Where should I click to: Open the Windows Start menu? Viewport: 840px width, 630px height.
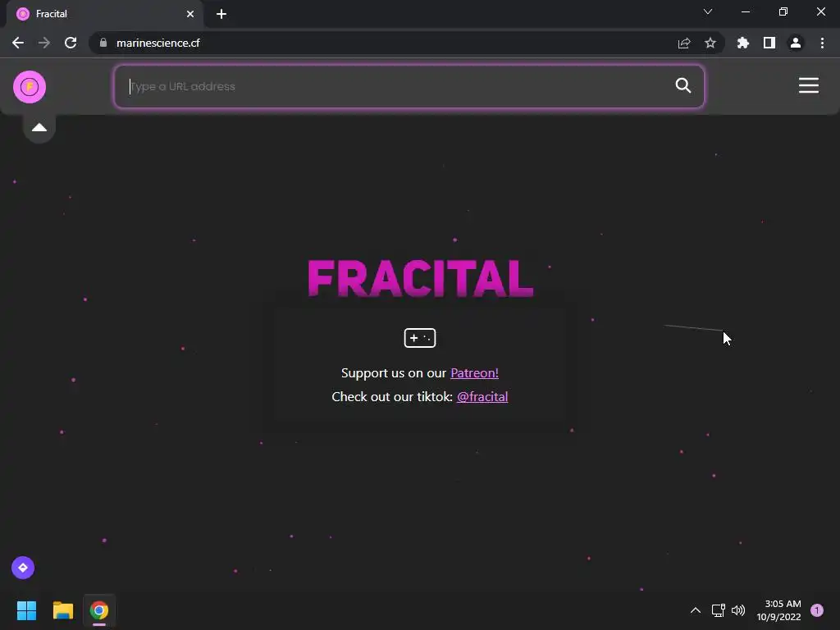26,610
